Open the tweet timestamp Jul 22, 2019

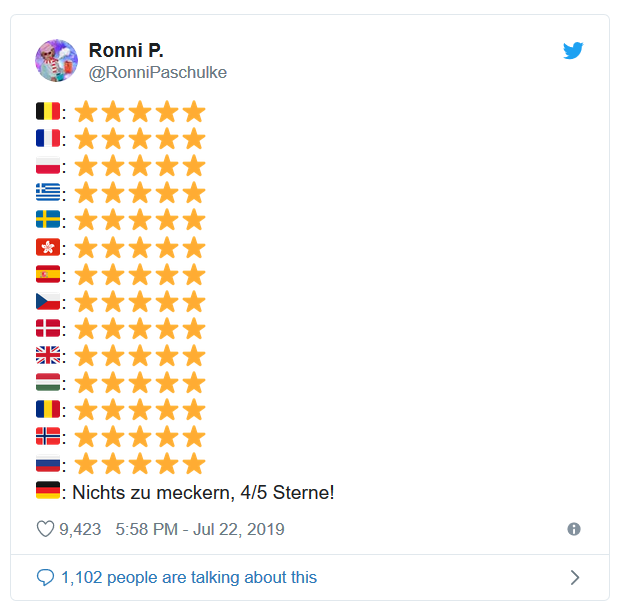[200, 529]
